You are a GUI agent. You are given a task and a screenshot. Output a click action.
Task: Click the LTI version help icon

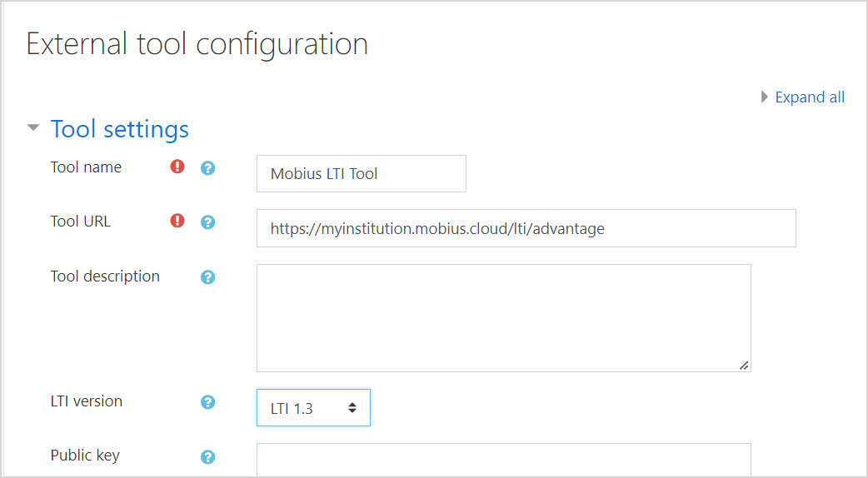click(x=208, y=402)
